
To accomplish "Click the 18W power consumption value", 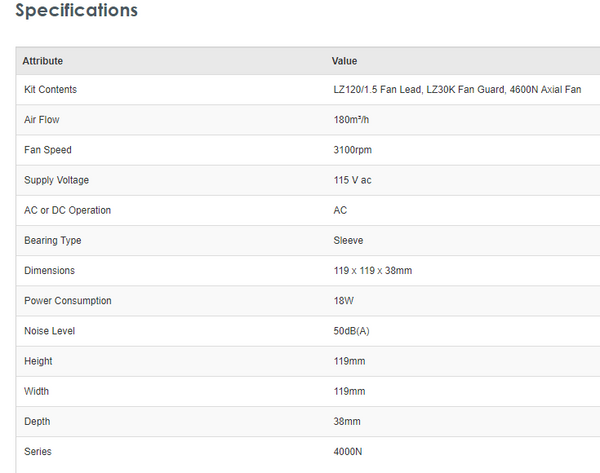I will coord(343,300).
